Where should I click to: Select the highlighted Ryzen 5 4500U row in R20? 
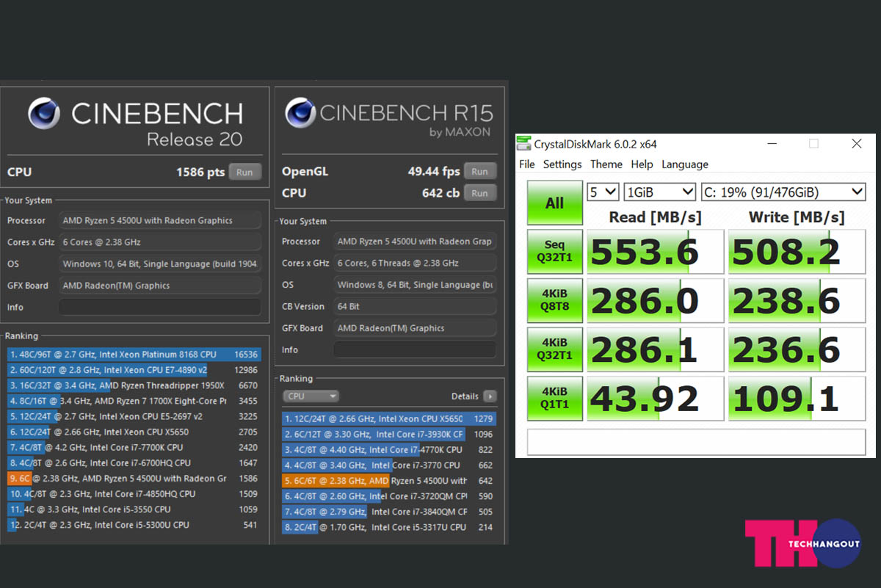pyautogui.click(x=134, y=478)
